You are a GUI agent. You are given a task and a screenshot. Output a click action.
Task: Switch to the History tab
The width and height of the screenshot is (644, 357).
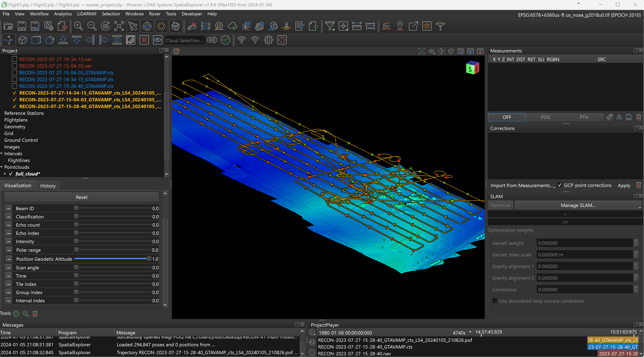(x=48, y=186)
